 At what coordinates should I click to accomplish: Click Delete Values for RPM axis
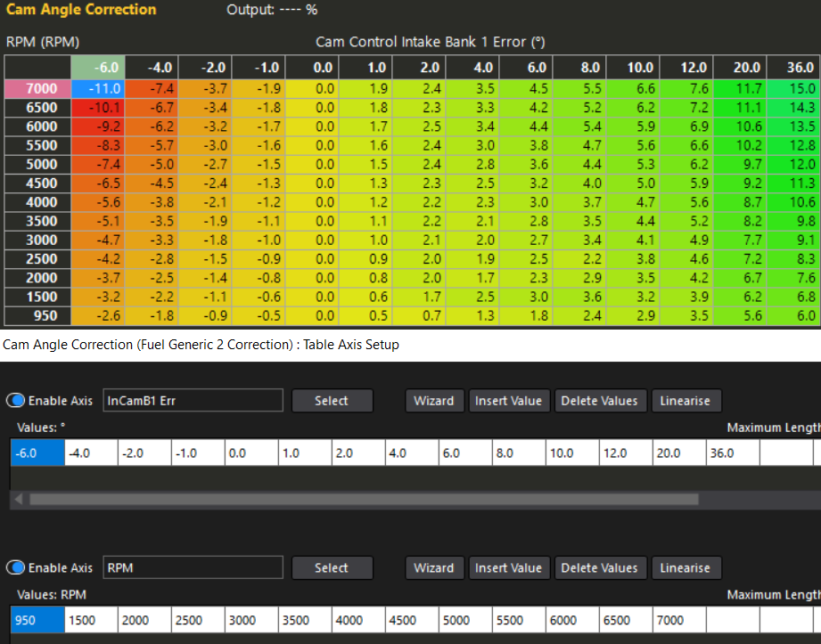(599, 568)
